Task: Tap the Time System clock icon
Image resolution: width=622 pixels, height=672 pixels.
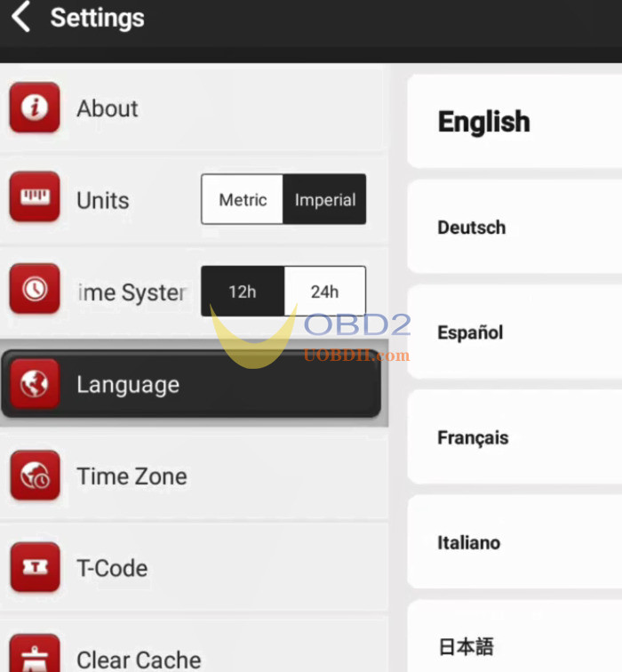Action: coord(35,288)
